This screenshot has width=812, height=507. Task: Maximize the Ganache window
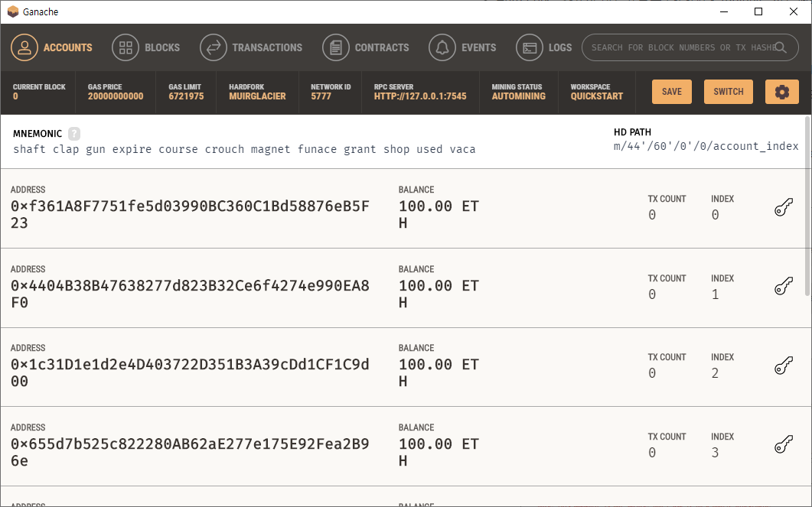pyautogui.click(x=758, y=11)
